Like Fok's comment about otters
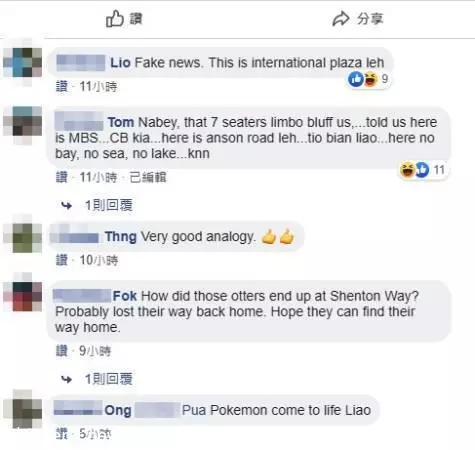This screenshot has width=475, height=450. tap(62, 351)
